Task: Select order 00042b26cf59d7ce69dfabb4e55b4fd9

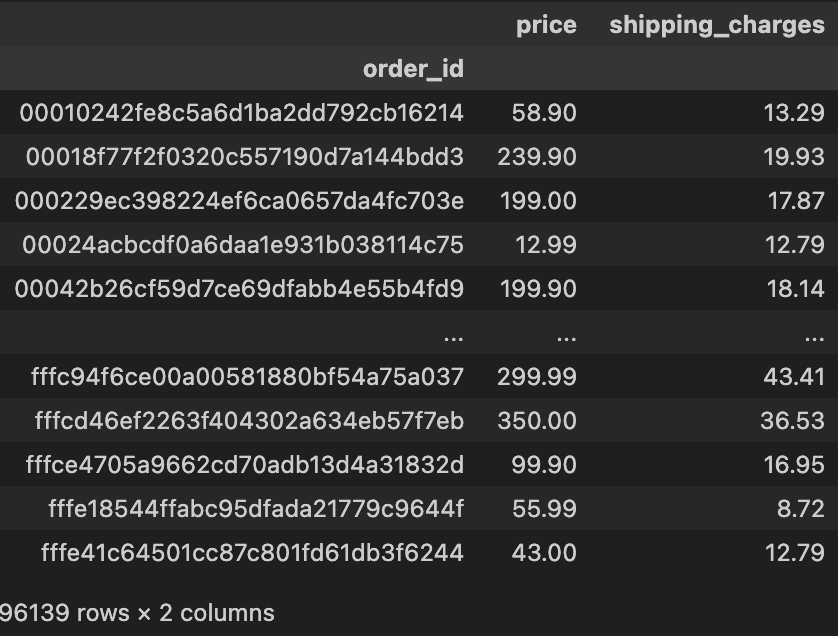Action: click(239, 289)
